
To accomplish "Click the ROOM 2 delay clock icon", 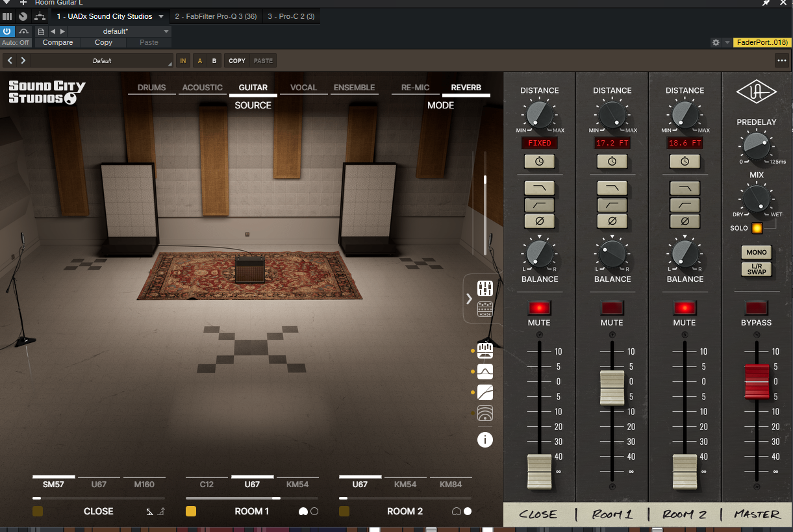I will [x=685, y=161].
